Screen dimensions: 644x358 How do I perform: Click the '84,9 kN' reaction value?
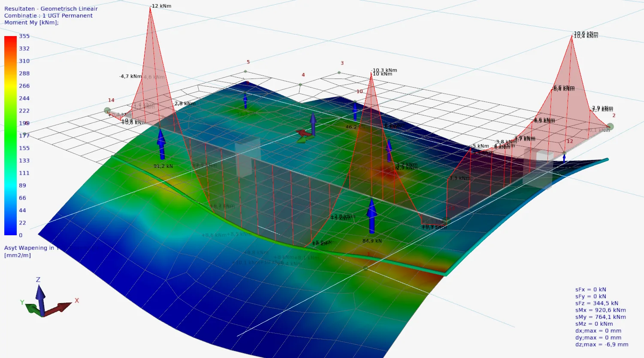372,241
